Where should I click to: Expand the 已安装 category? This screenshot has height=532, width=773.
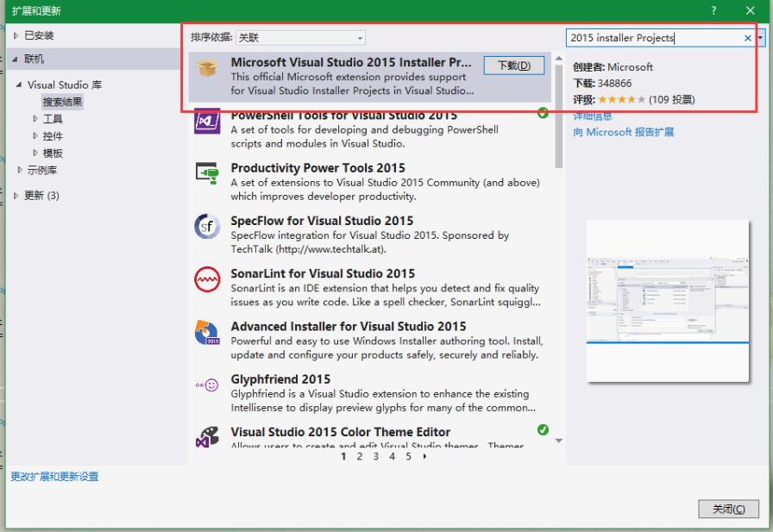pos(16,35)
